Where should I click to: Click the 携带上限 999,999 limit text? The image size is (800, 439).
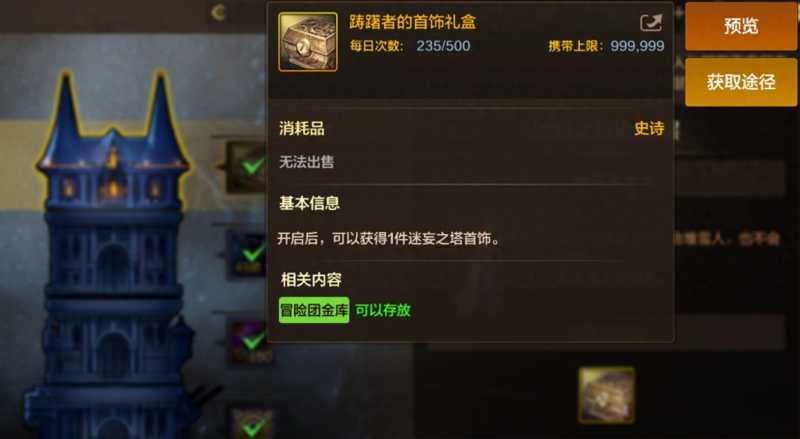click(x=606, y=46)
